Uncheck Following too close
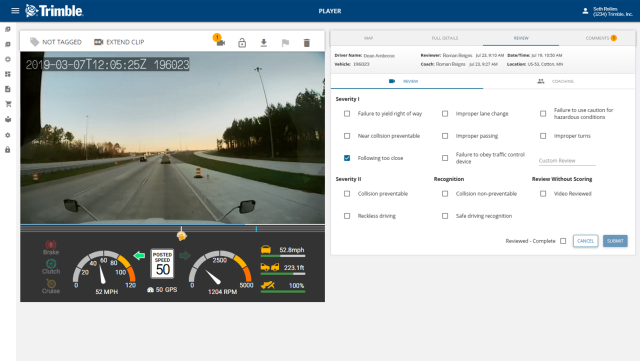This screenshot has height=361, width=640. coord(347,158)
